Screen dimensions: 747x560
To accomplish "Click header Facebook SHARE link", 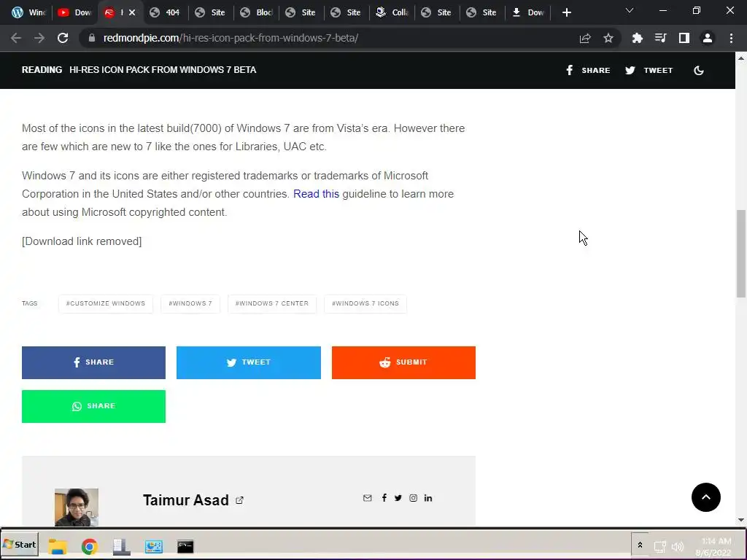I will click(x=588, y=71).
